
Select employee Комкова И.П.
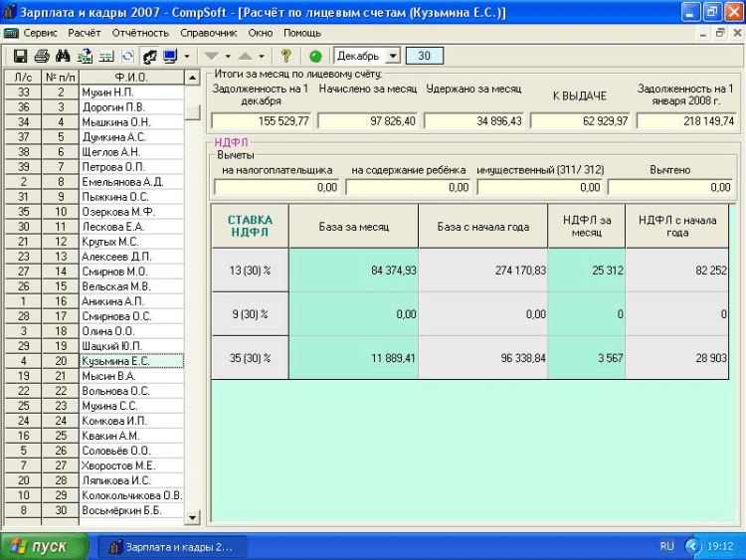pyautogui.click(x=131, y=421)
